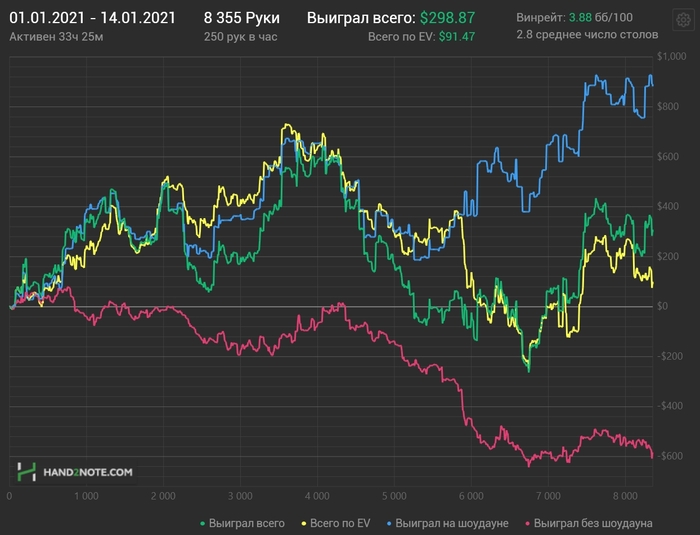Click the '8 355 Руки' hand count
Screen dimensions: 700x535
(242, 18)
